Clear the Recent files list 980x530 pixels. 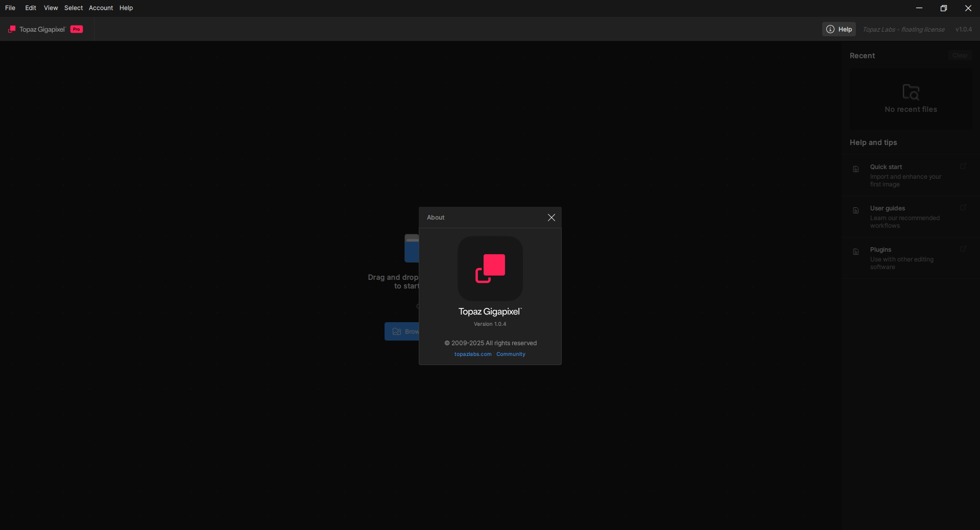[x=960, y=56]
